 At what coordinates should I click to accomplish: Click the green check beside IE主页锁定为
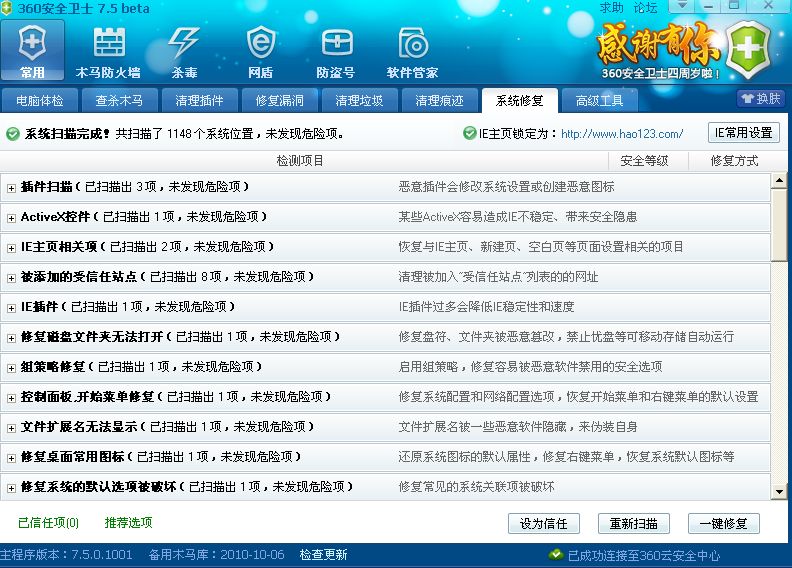pyautogui.click(x=470, y=133)
